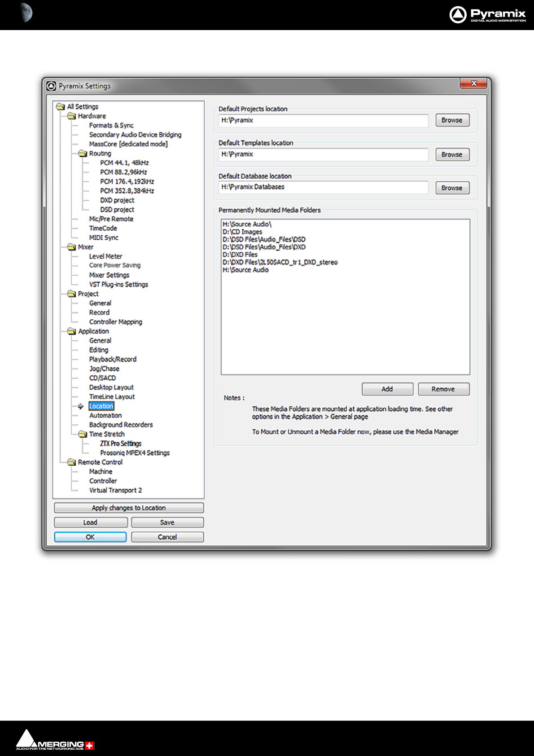Click the Mixer folder icon

(71, 247)
